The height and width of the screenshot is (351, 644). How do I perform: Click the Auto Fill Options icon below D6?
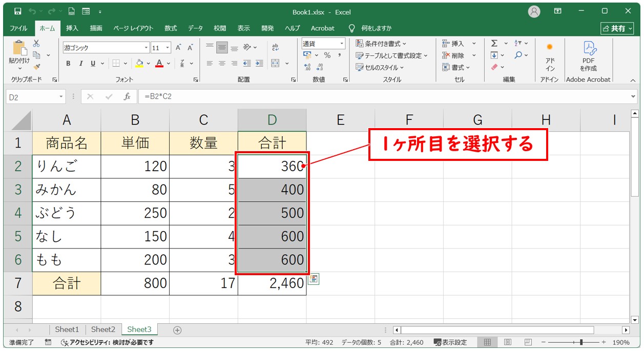click(x=313, y=279)
